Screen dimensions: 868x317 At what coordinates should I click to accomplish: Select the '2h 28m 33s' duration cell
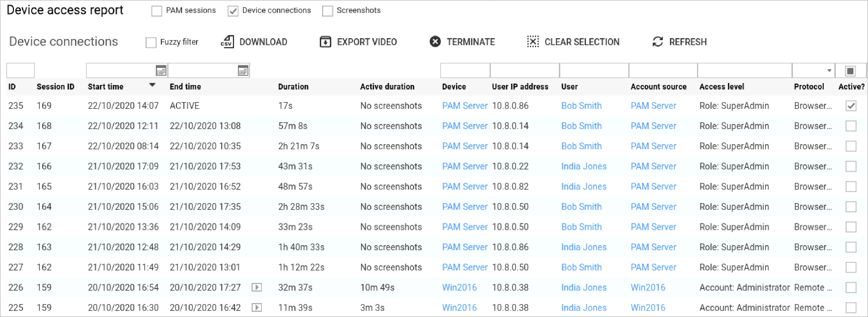point(301,207)
